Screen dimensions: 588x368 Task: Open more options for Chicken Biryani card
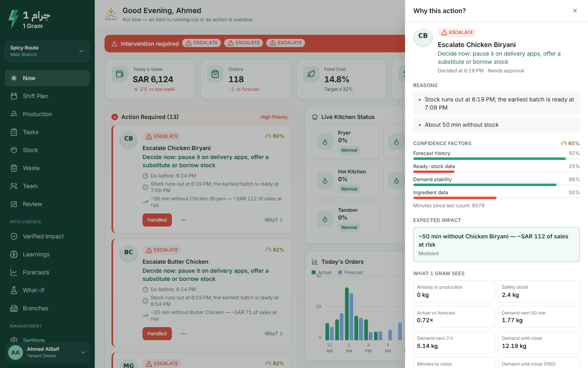click(183, 220)
